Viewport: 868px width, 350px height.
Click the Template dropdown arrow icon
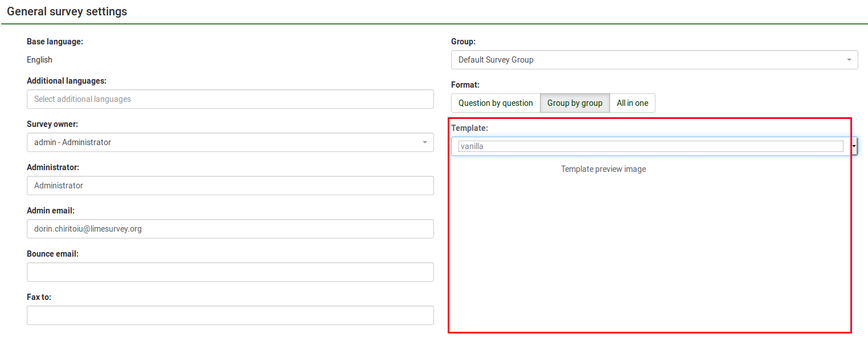pos(854,146)
